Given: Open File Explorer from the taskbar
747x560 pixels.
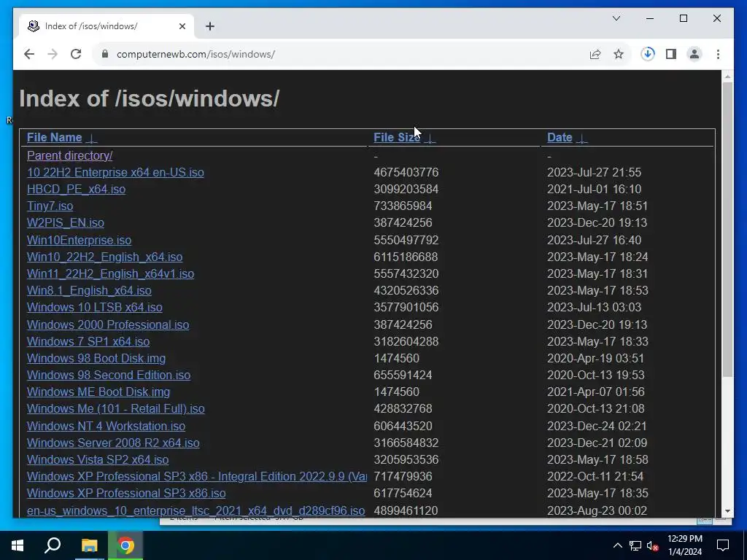Looking at the screenshot, I should [89, 545].
